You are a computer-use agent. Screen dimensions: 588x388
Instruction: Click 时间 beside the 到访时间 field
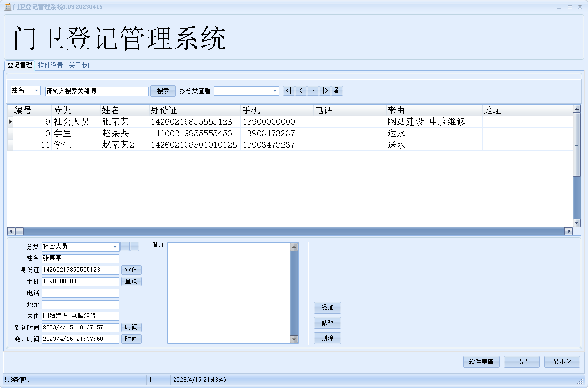(x=131, y=327)
